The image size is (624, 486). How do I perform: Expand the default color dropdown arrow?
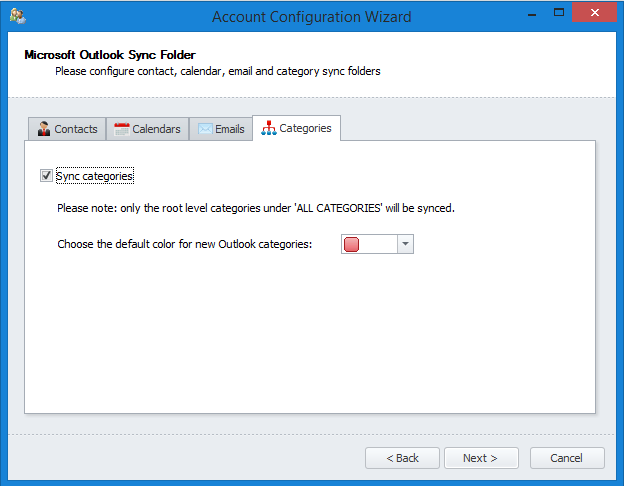(405, 244)
